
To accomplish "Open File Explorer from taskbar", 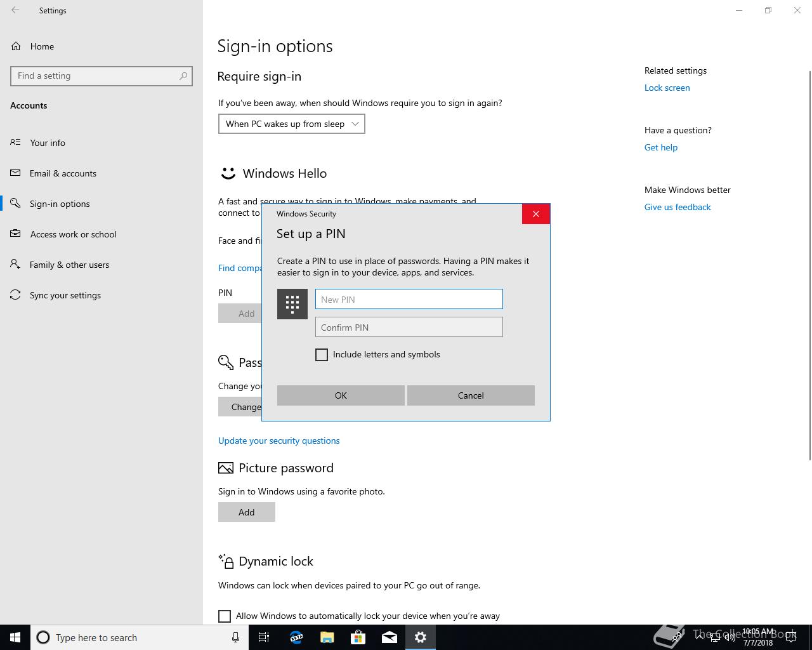I will (327, 637).
